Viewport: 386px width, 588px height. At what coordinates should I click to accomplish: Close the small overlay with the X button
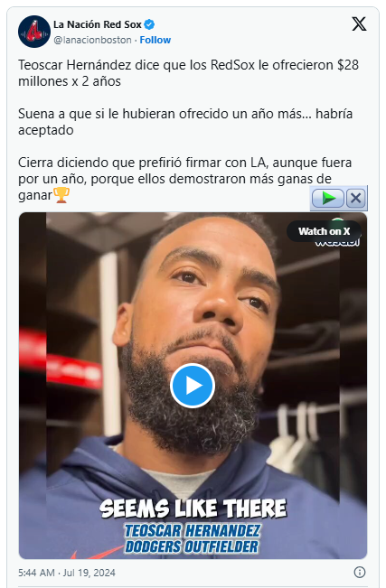(355, 198)
